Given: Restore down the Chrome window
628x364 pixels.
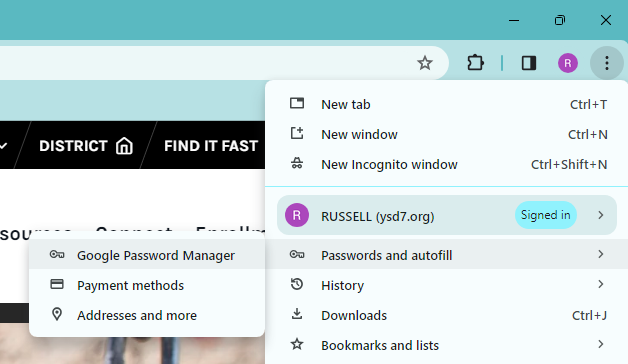Looking at the screenshot, I should (x=560, y=20).
